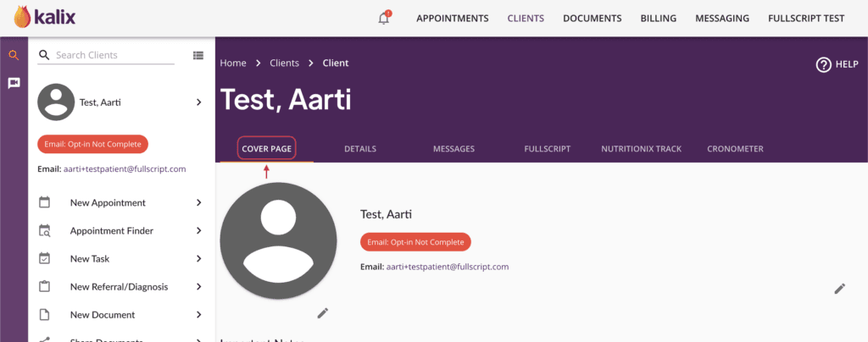Click the aarti+testpatient email link in sidebar

pos(125,169)
